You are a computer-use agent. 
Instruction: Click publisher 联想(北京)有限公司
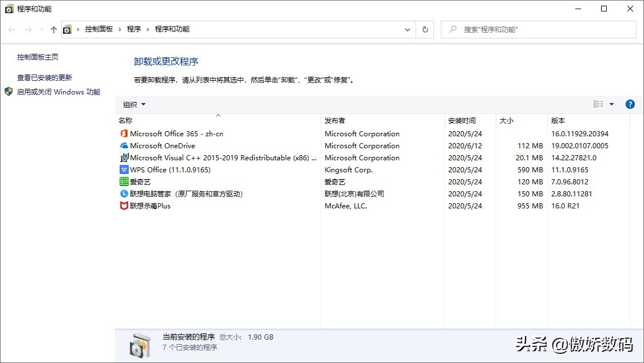(354, 194)
